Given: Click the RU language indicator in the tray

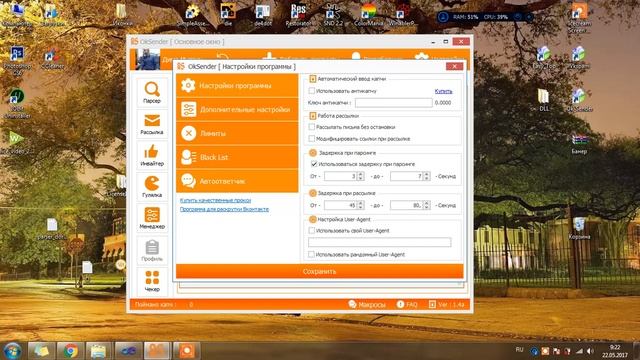Looking at the screenshot, I should (519, 350).
